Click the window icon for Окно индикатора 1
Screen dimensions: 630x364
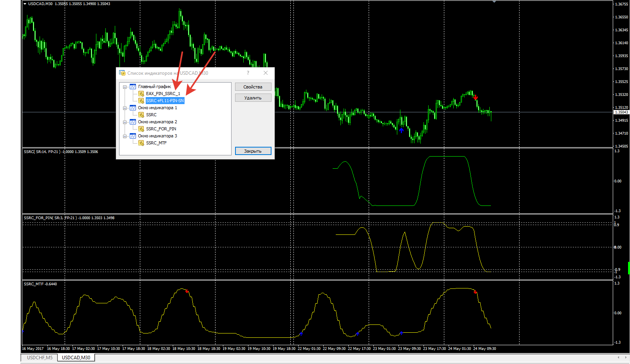pos(133,108)
